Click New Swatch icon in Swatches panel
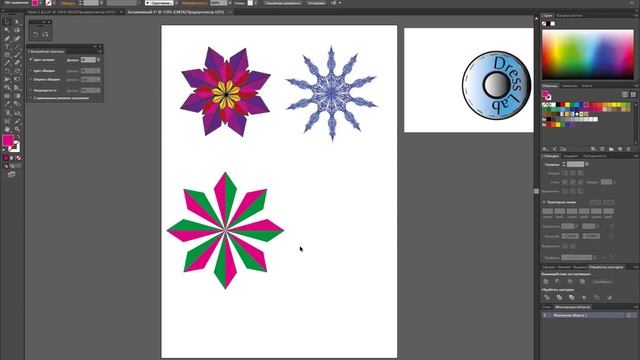This screenshot has width=640, height=360. [620, 149]
